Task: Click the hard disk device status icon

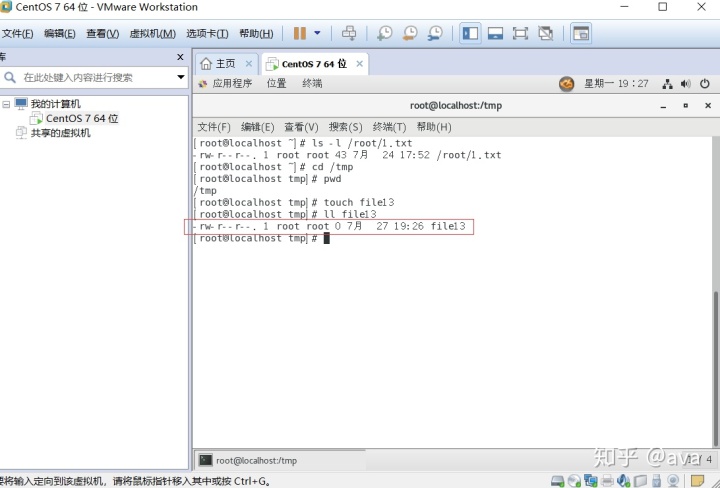Action: click(x=557, y=481)
